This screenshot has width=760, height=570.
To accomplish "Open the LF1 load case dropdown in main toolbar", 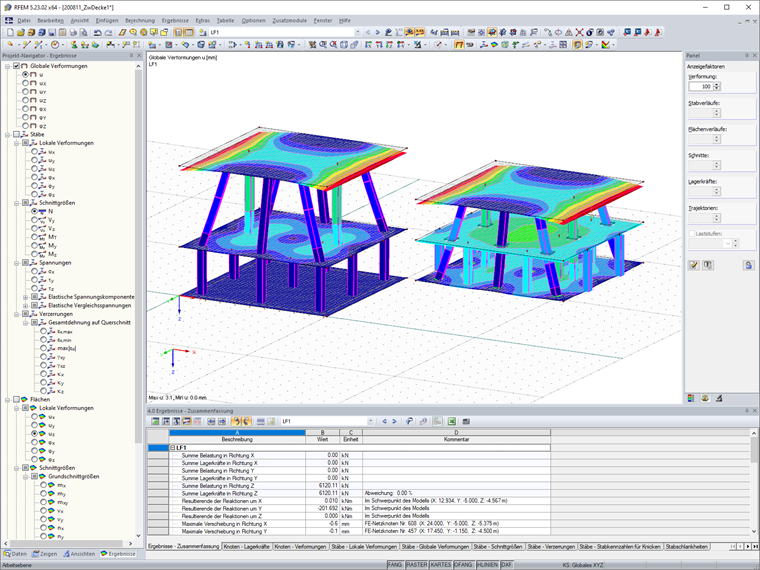I will click(358, 32).
